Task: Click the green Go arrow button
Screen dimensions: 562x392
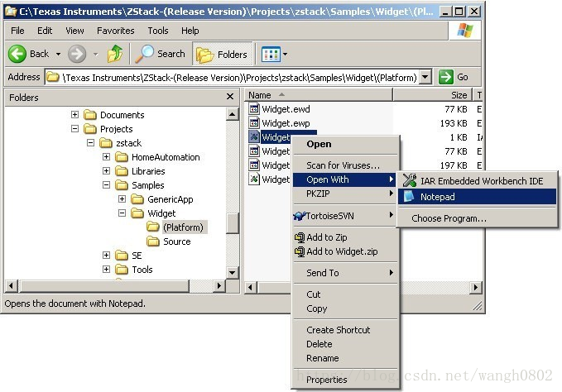Action: [446, 77]
